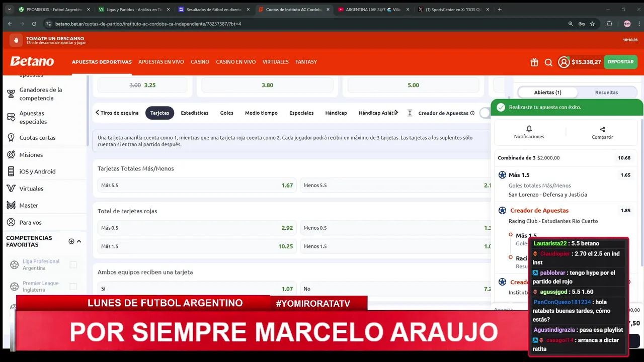The image size is (644, 362).
Task: Switch to the Goles market tab
Action: pos(227,113)
